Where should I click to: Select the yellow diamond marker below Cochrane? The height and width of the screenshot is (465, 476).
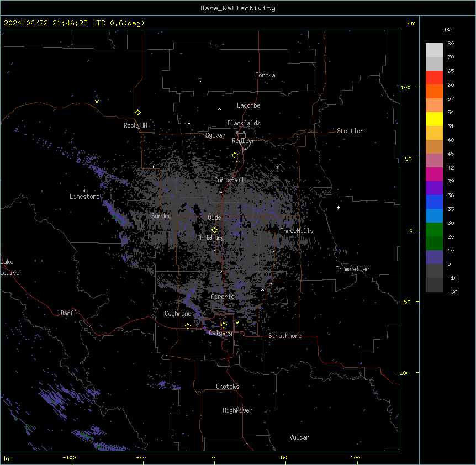click(188, 326)
